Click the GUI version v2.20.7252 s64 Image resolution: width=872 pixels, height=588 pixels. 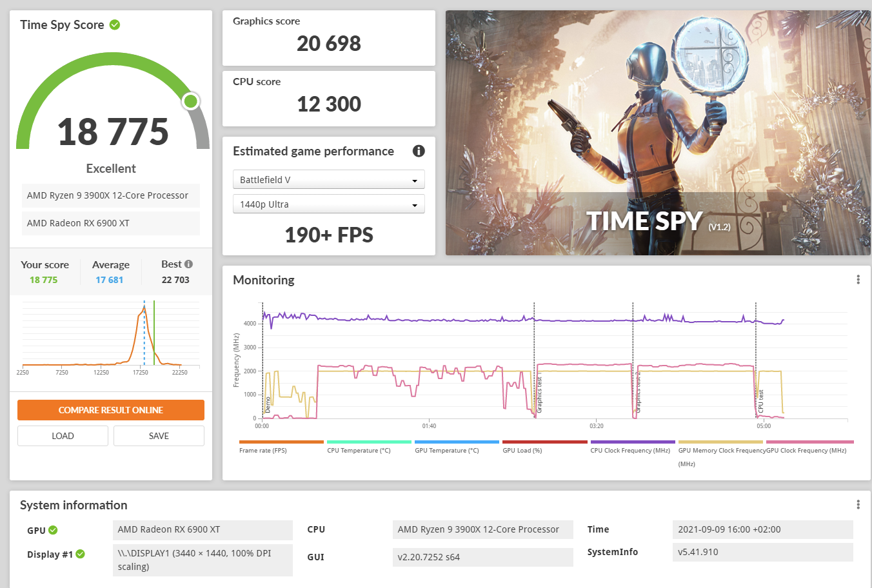pos(482,557)
